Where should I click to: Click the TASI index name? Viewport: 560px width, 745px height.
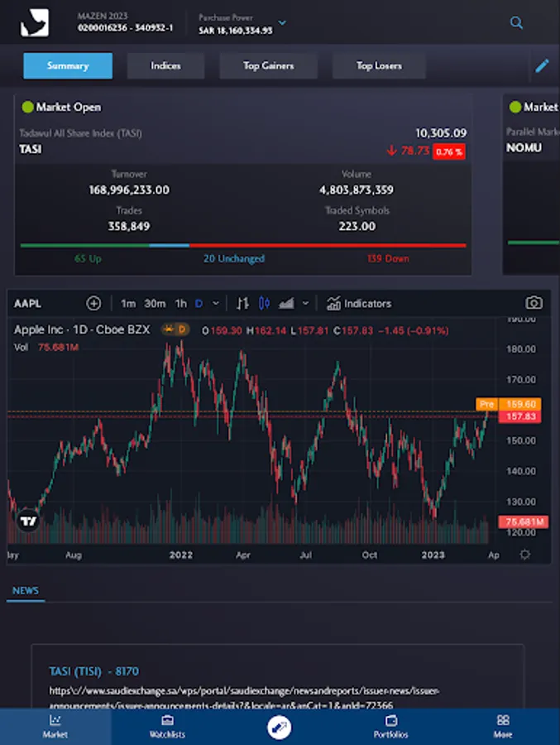pos(31,149)
